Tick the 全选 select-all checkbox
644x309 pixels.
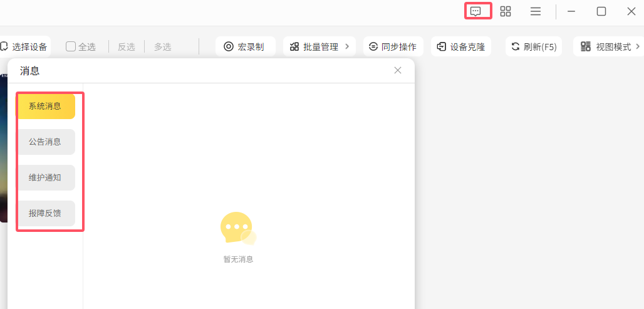pyautogui.click(x=71, y=46)
